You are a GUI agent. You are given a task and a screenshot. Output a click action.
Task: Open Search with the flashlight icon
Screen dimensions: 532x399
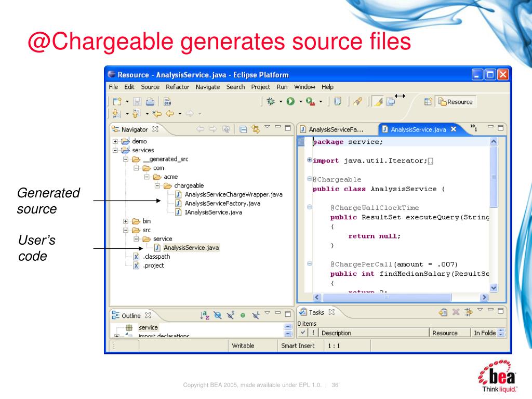pos(357,101)
